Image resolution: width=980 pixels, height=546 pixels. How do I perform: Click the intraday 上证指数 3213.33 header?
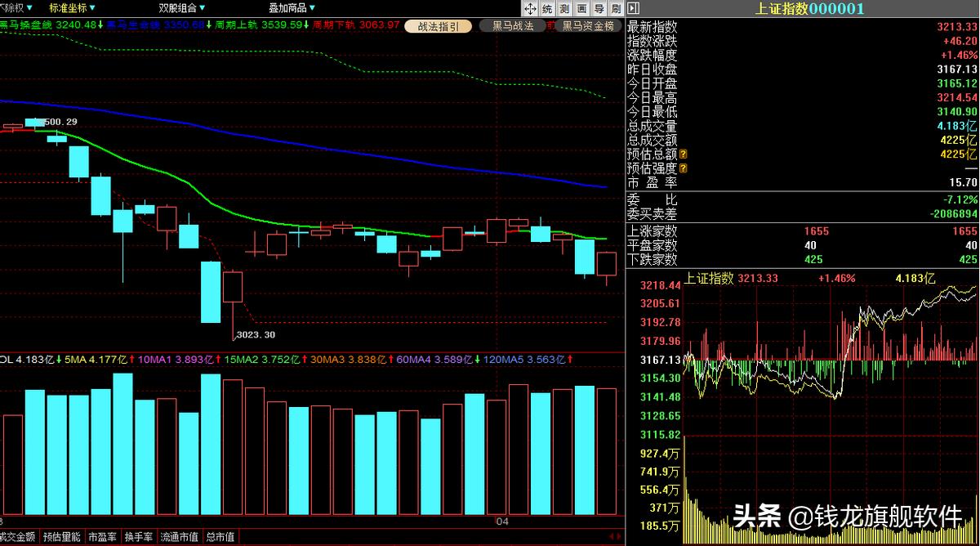pos(732,278)
